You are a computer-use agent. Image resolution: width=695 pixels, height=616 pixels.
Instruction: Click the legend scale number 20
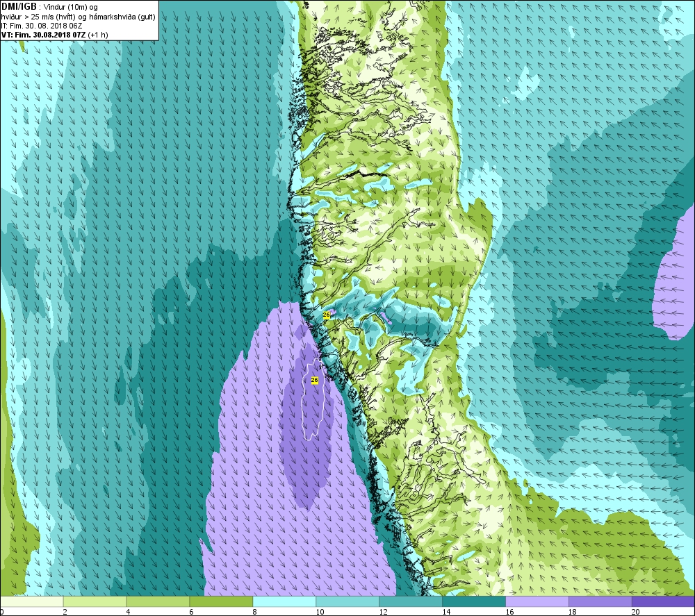click(x=636, y=612)
